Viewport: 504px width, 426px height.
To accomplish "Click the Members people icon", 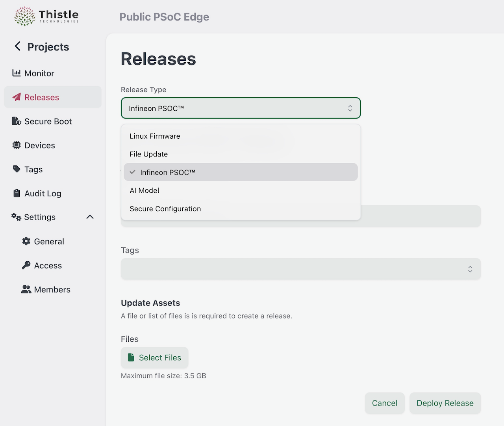I will 26,289.
